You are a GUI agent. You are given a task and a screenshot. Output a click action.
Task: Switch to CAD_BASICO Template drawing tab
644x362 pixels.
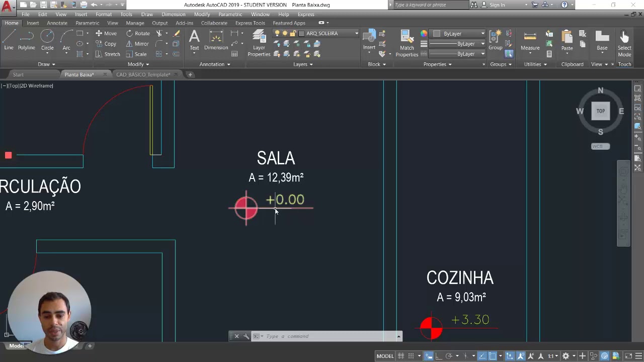(x=143, y=74)
